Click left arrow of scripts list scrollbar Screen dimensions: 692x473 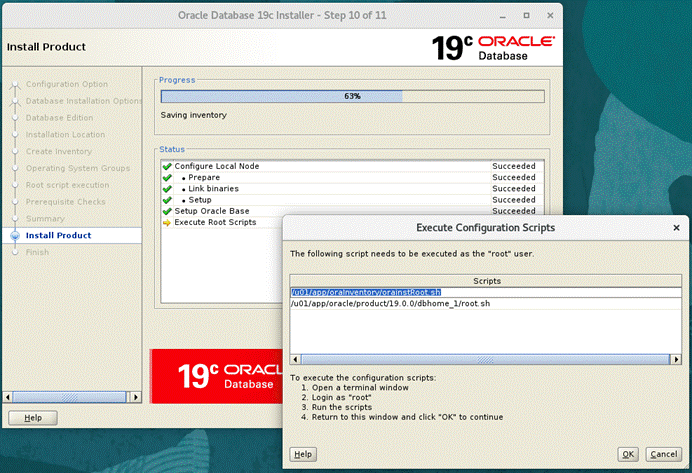tap(295, 359)
